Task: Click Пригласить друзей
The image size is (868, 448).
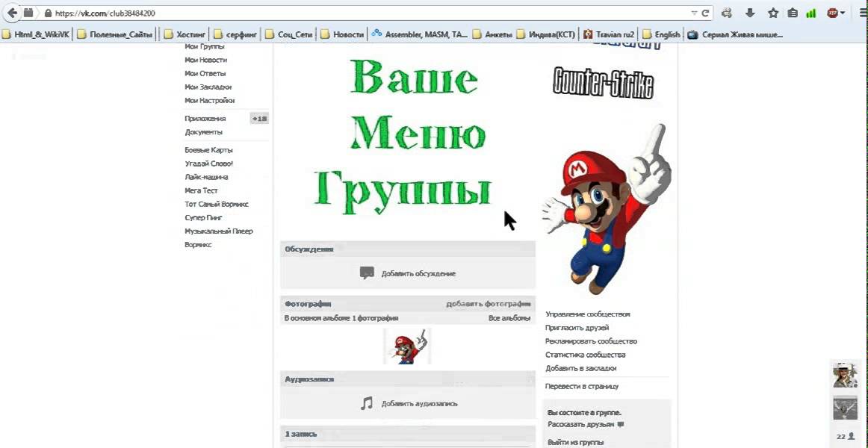Action: click(x=577, y=328)
